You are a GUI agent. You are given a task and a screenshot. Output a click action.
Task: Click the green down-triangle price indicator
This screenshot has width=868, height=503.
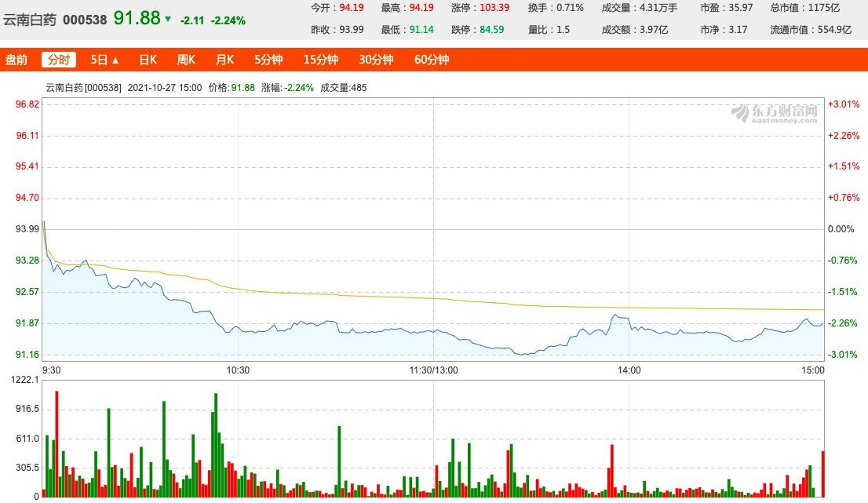point(168,19)
